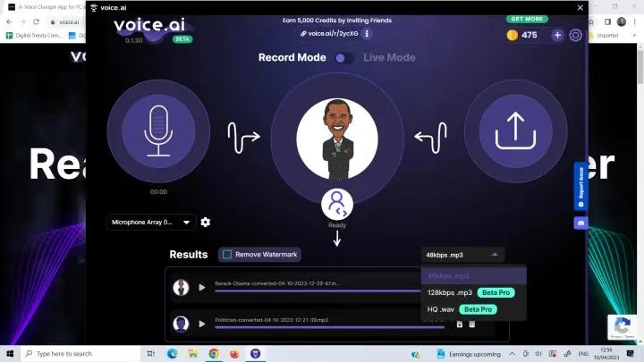The image size is (644, 362).
Task: Click the browser page scrollbar
Action: tap(640, 65)
